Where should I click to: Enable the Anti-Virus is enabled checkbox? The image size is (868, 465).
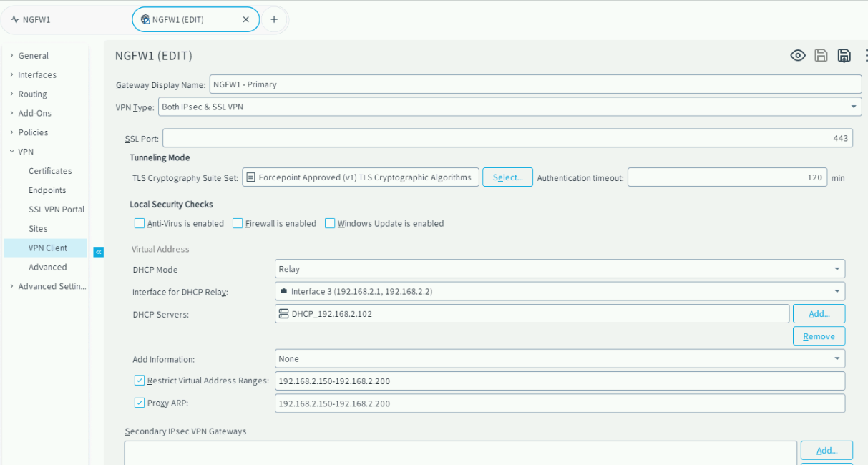click(140, 223)
